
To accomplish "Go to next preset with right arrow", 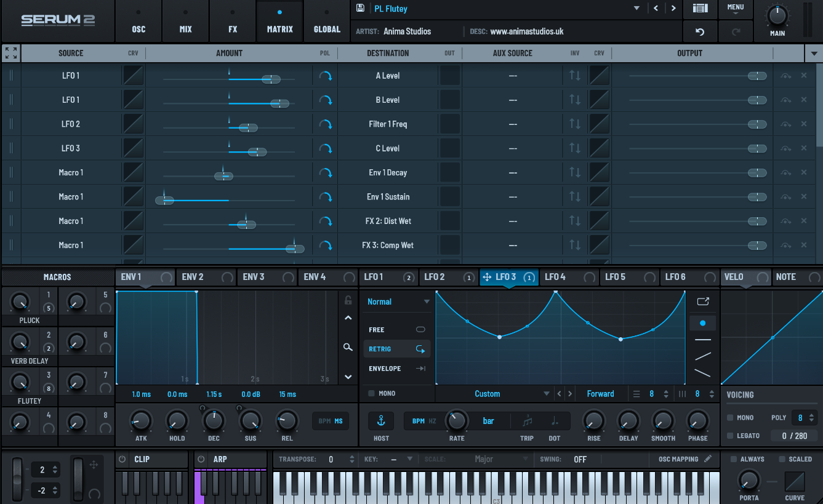I will coord(673,9).
